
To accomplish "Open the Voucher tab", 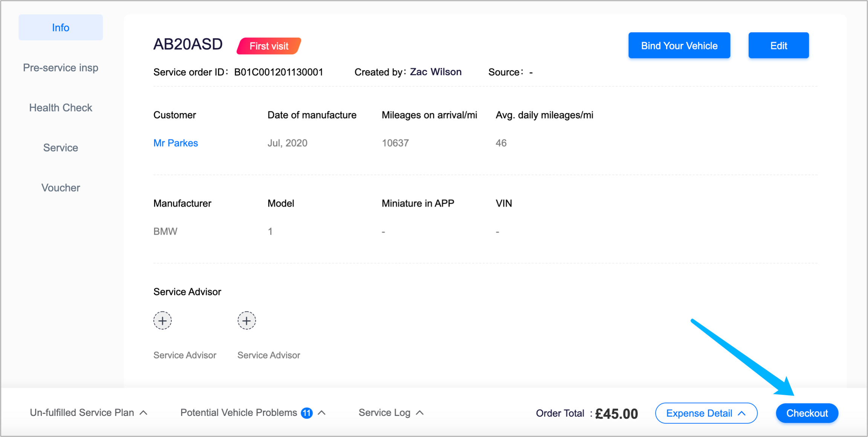I will 61,188.
